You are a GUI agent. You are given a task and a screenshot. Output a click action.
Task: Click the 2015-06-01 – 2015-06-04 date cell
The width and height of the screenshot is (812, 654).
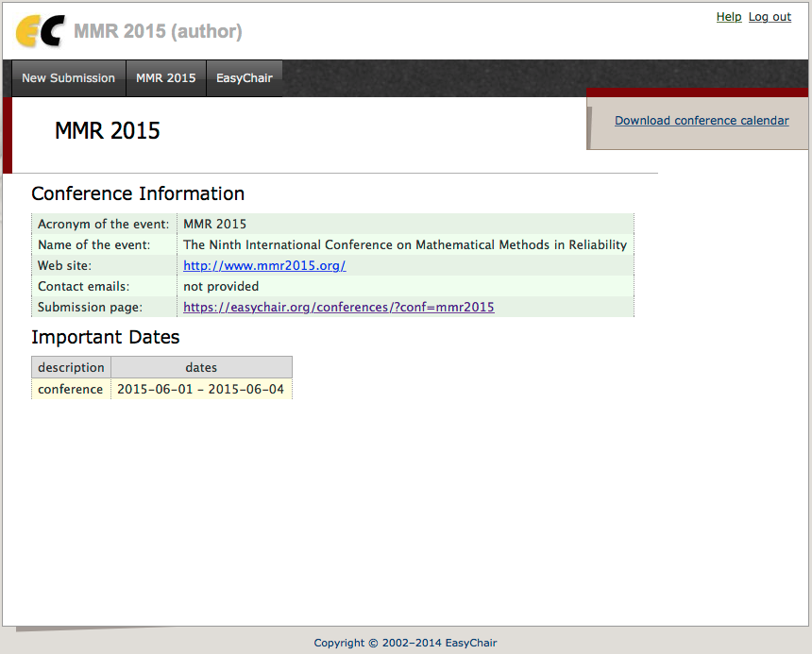coord(200,389)
